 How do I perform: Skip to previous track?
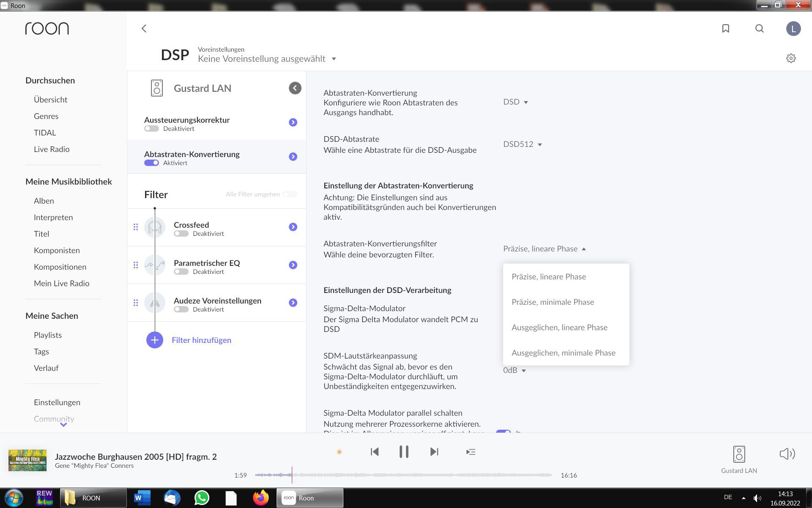(x=374, y=452)
